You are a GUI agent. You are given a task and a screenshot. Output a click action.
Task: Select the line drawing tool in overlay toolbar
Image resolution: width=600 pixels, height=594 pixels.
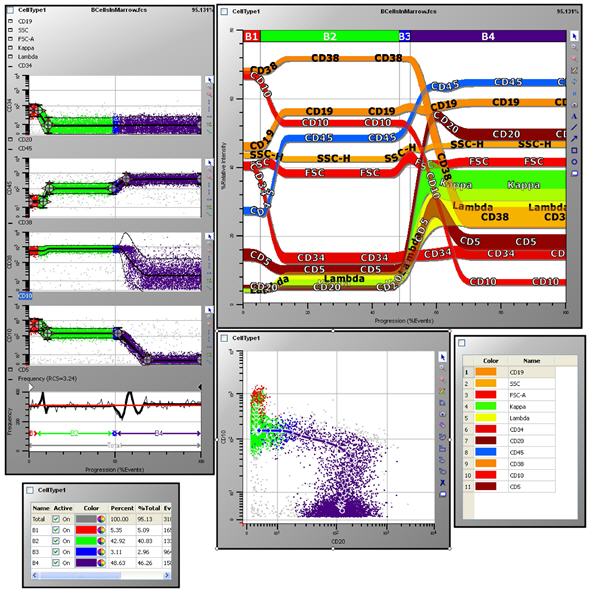(574, 127)
